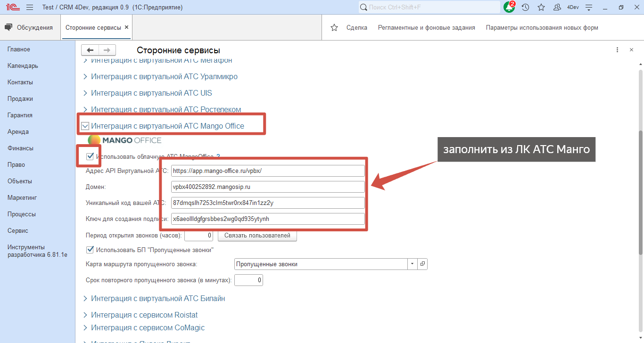Toggle Использовать БП Пропущенные звонки checkbox

(x=90, y=250)
